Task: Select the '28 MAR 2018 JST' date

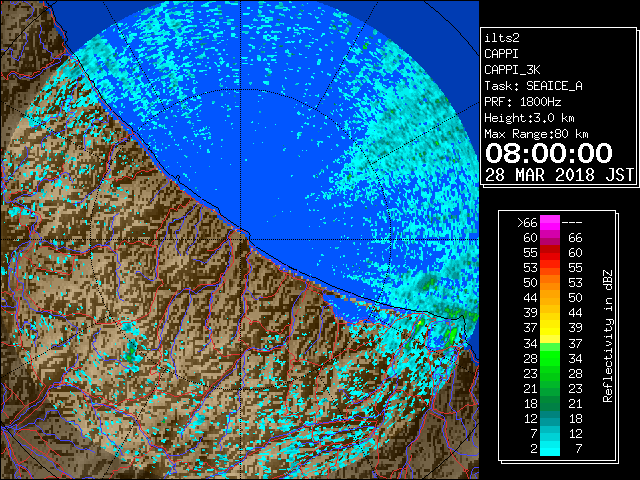Action: [559, 175]
